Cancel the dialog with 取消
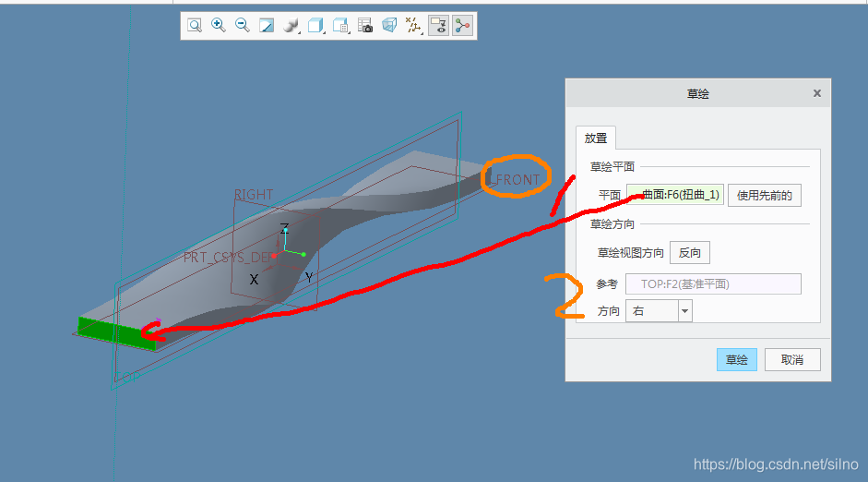Viewport: 868px width, 482px height. coord(792,360)
